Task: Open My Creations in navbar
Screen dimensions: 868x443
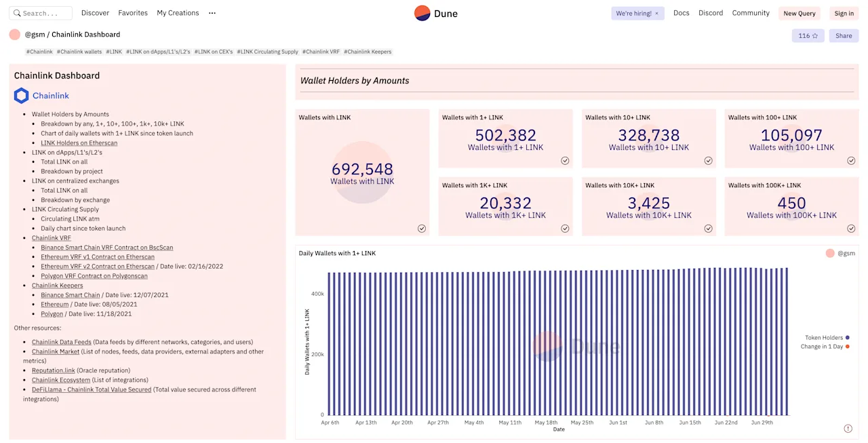Action: coord(178,13)
